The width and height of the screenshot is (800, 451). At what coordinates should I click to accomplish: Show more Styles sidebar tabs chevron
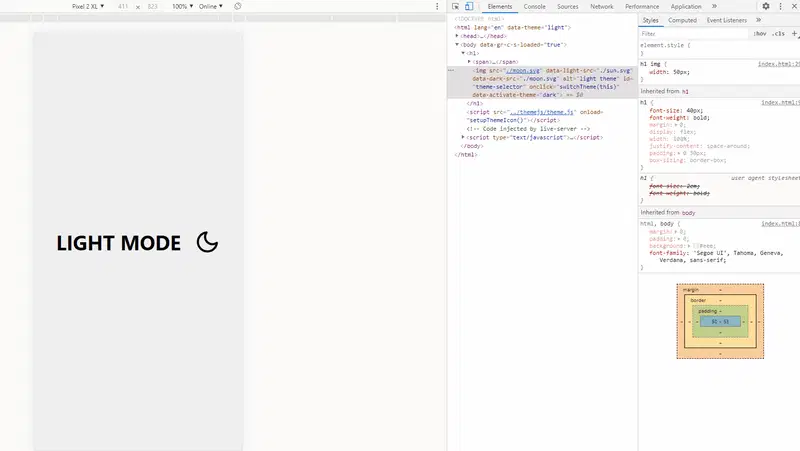coord(759,20)
